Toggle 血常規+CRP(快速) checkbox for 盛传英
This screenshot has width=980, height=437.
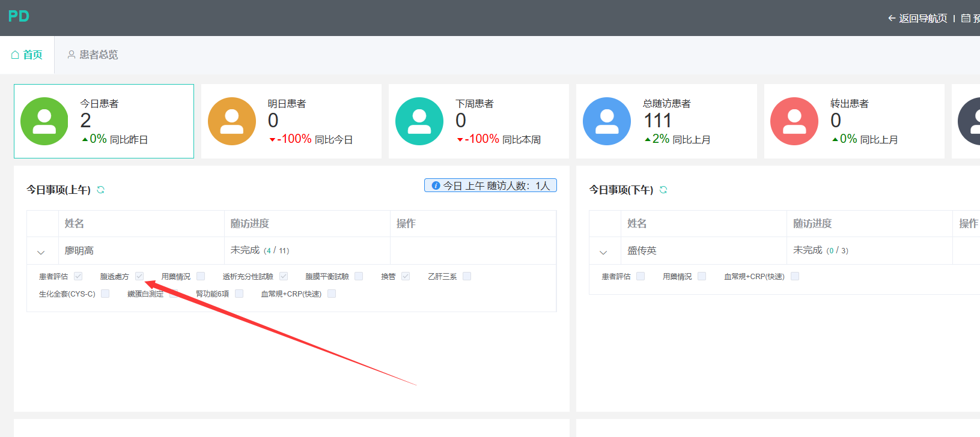pyautogui.click(x=795, y=276)
